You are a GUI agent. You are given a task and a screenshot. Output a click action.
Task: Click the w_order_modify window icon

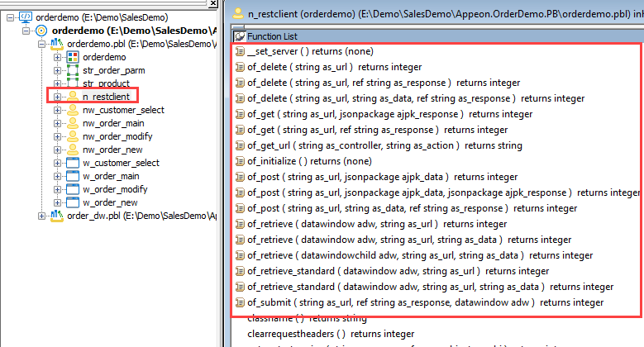(x=73, y=189)
